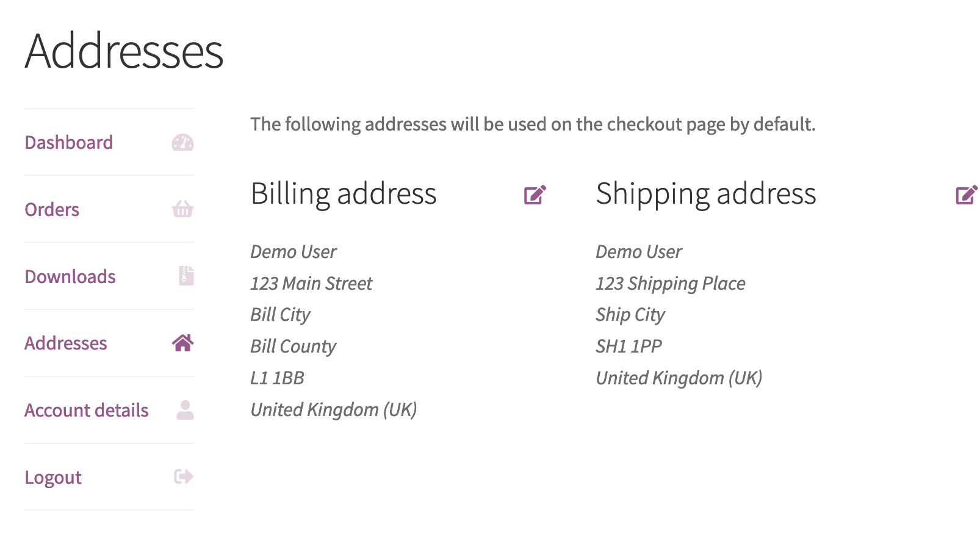Open the Dashboard gauge icon

(x=182, y=142)
